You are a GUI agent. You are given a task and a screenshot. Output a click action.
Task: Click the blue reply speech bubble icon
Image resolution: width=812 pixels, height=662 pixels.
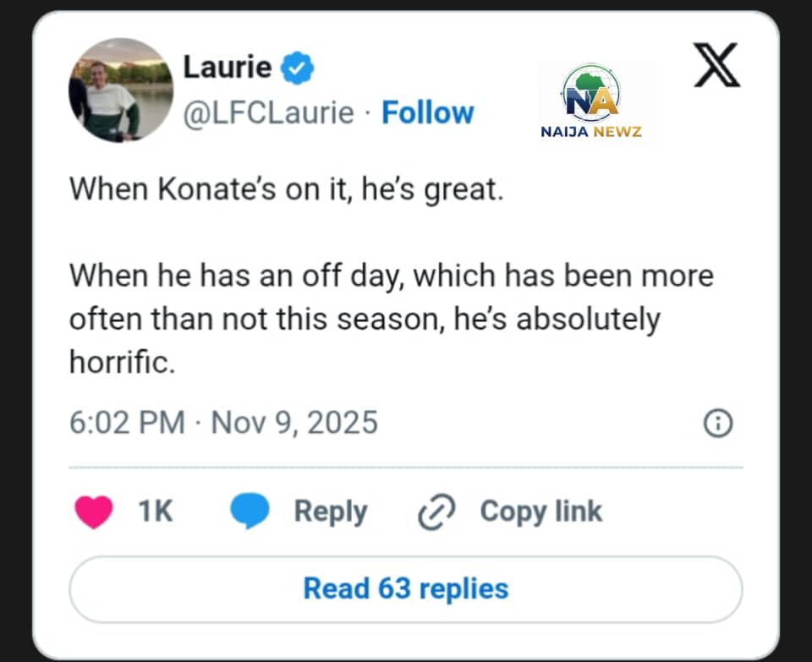[250, 512]
